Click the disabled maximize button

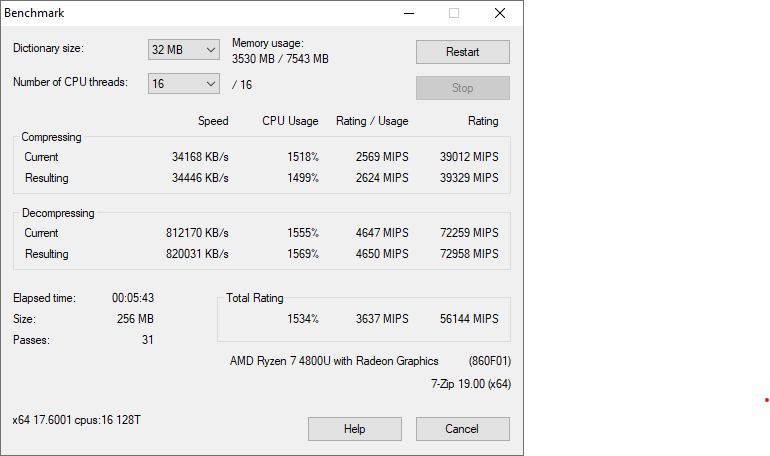454,13
